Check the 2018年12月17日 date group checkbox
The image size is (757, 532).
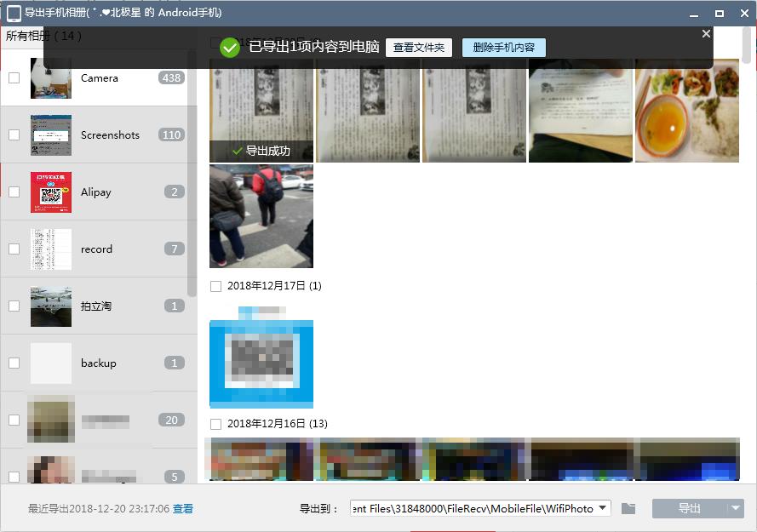(215, 286)
